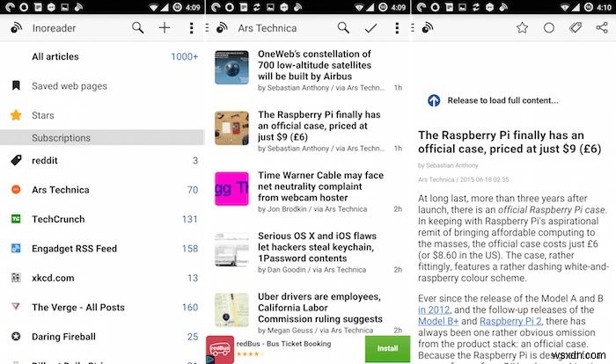The image size is (616, 364).
Task: Tap the 4:09 clock in the first panel's status bar
Action: pos(193,7)
